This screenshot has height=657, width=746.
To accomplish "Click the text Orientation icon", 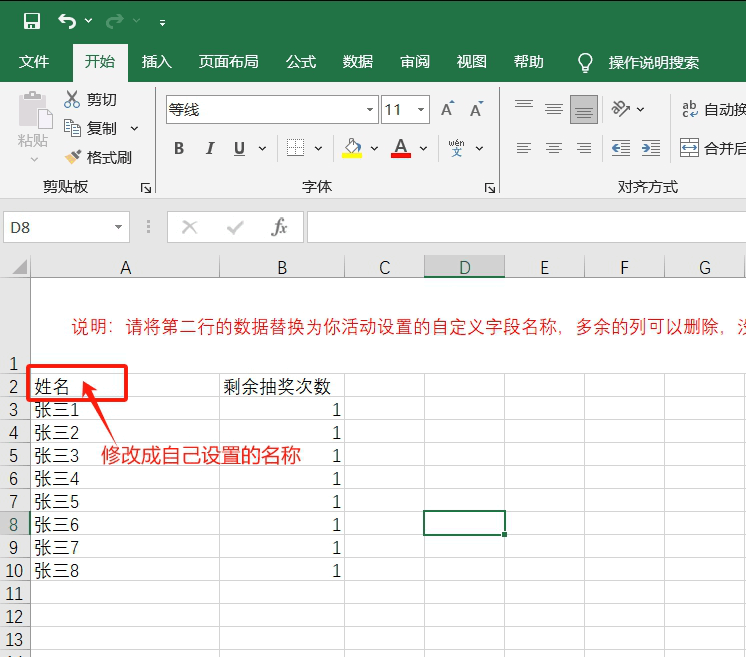I will click(620, 109).
